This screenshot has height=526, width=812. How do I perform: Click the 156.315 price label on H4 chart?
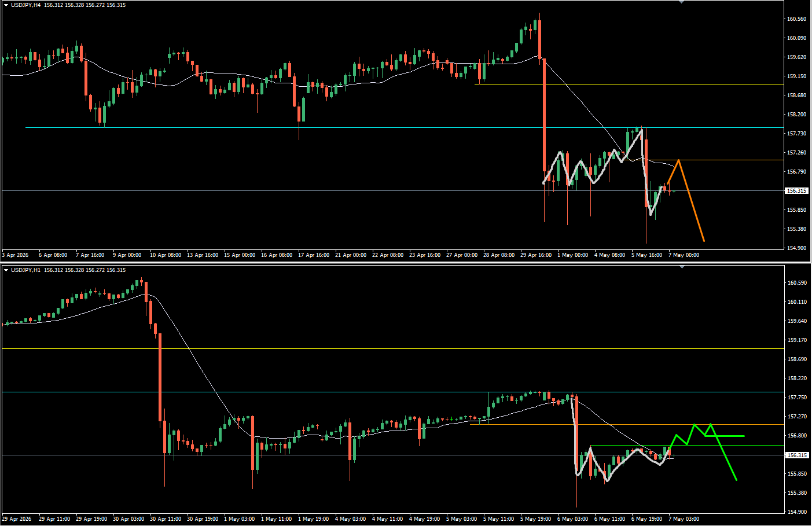[797, 190]
